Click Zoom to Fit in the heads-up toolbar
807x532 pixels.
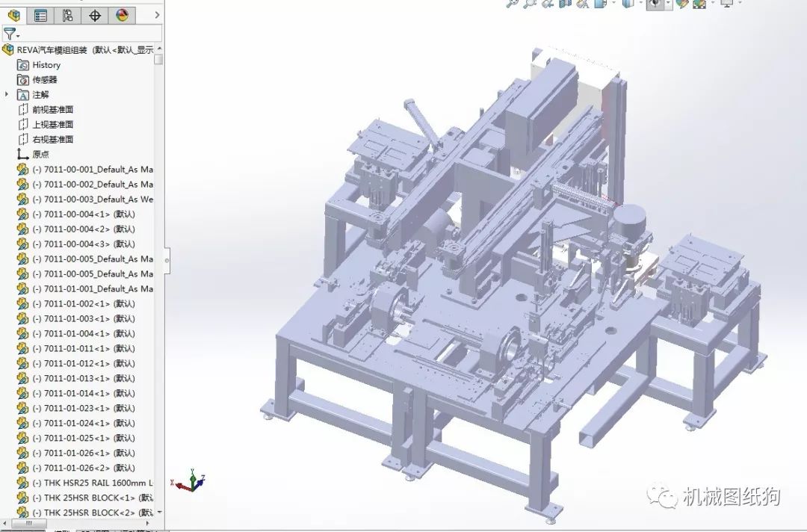(512, 3)
